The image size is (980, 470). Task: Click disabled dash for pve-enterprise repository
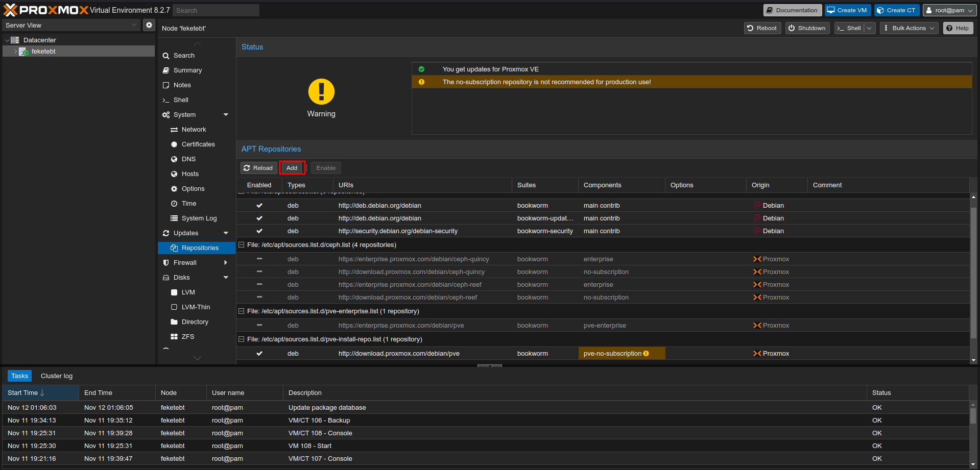(x=259, y=326)
